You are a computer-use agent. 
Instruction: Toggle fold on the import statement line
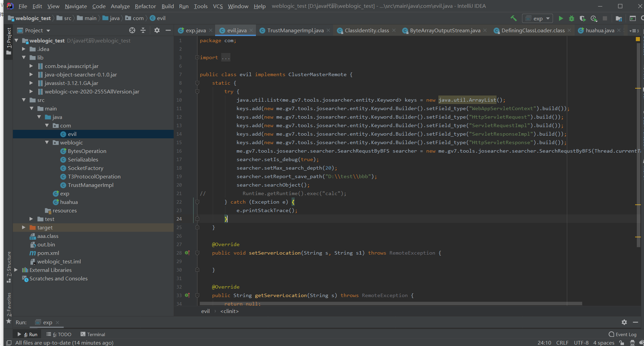coord(197,57)
